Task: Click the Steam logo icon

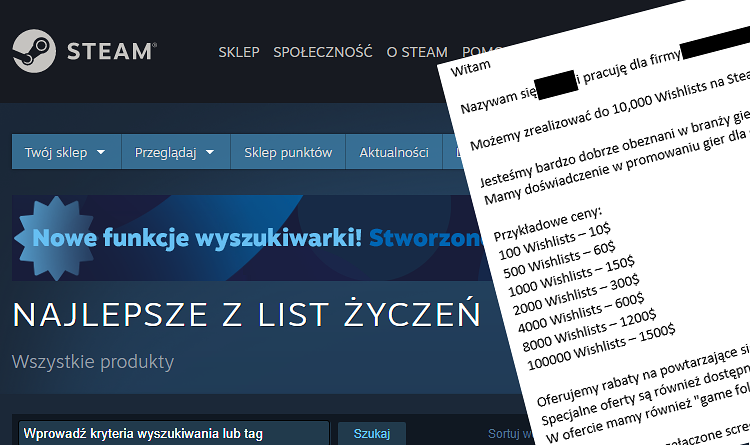Action: tap(33, 52)
